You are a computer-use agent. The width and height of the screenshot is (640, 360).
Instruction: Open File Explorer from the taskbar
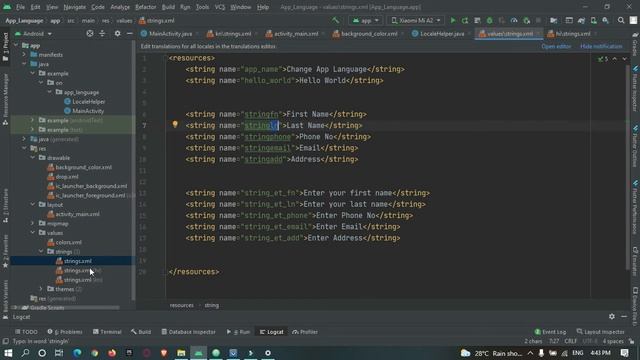181,353
